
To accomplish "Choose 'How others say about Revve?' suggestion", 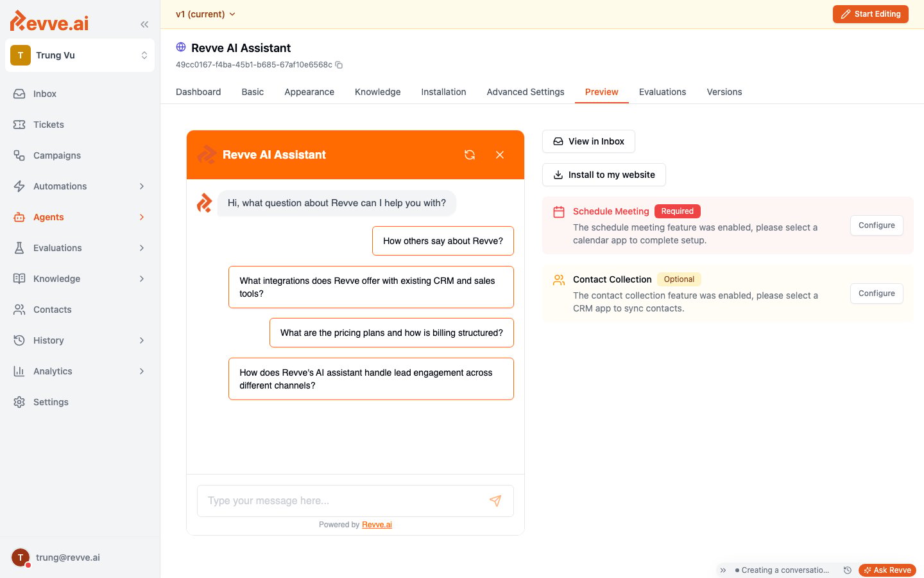I will (443, 241).
